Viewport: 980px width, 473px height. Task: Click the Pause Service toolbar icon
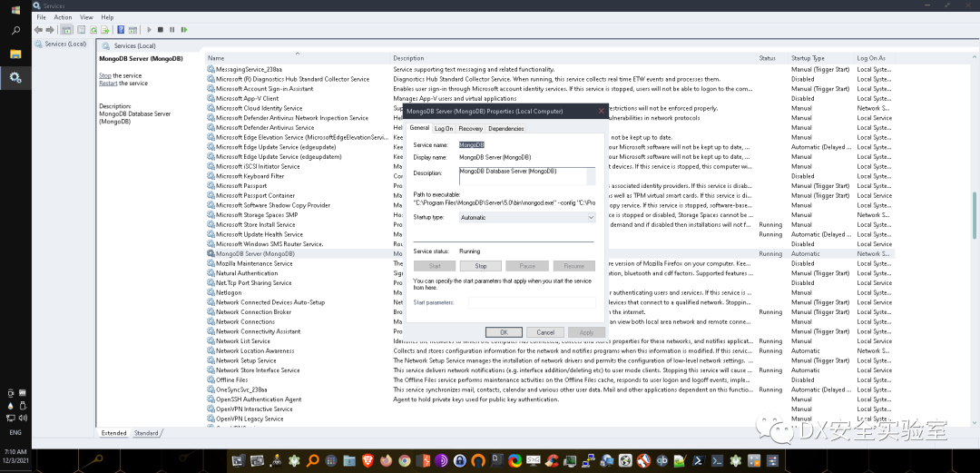172,29
